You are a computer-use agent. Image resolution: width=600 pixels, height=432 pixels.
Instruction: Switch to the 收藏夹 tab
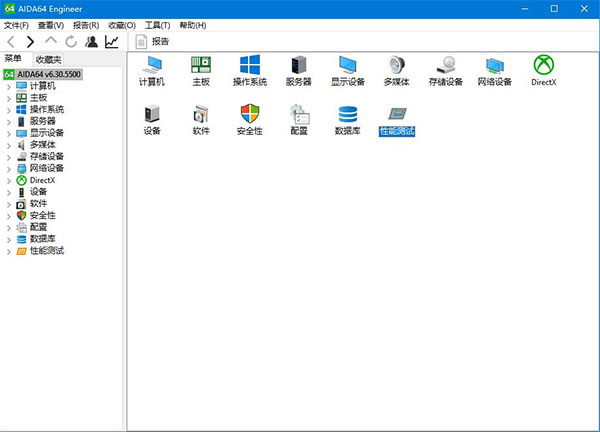(48, 60)
